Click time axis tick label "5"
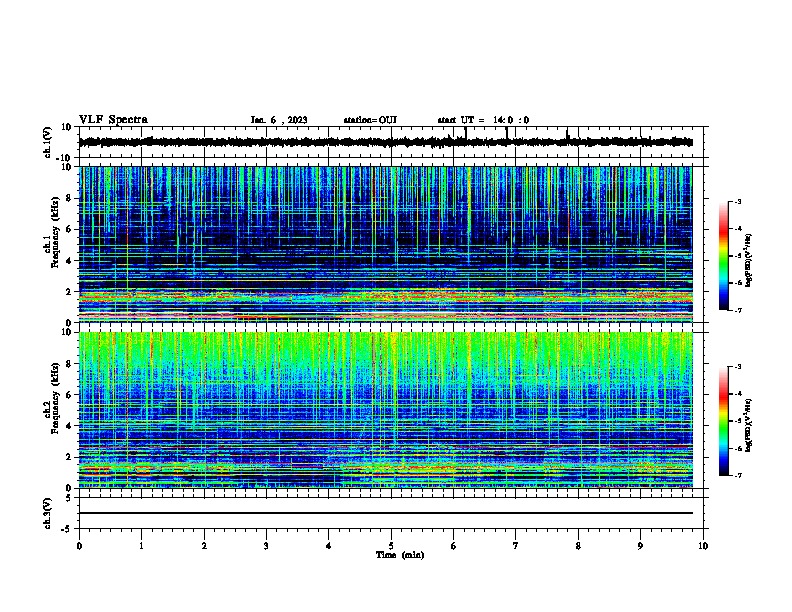This screenshot has width=792, height=612. pyautogui.click(x=391, y=545)
